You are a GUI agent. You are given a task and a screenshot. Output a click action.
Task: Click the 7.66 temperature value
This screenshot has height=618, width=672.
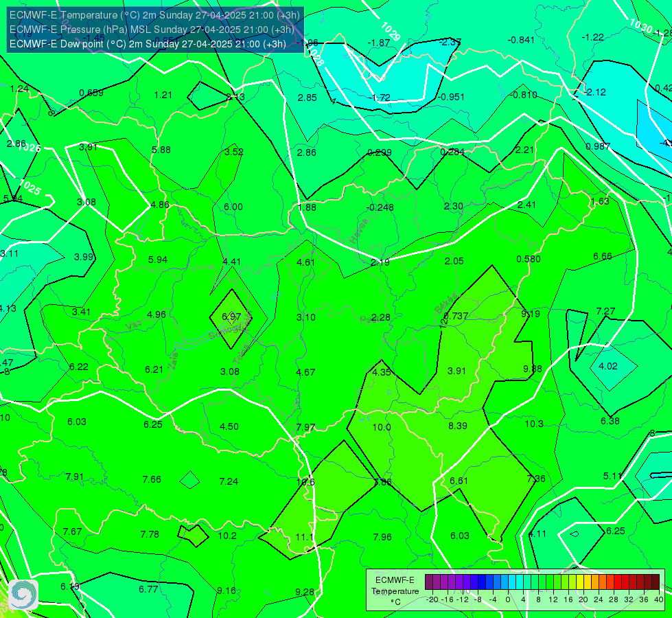[x=152, y=479]
